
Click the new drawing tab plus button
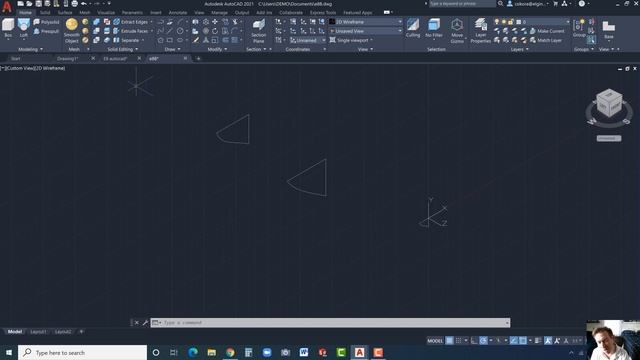[198, 59]
